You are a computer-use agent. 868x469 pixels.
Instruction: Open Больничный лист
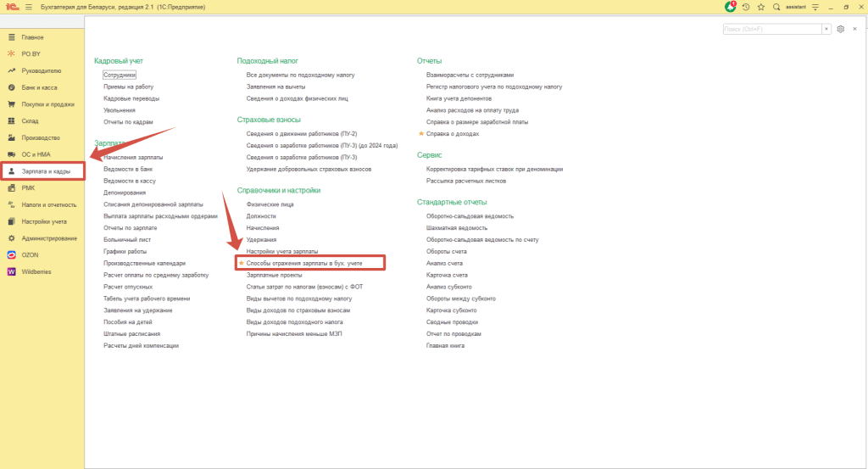[127, 240]
